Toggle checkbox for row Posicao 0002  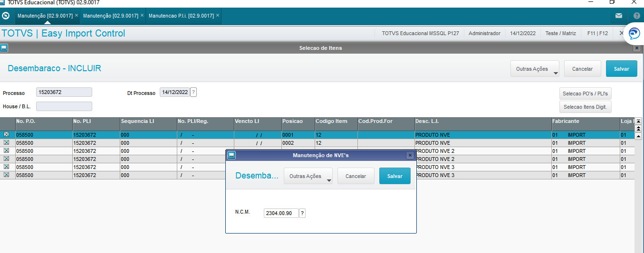tap(6, 143)
